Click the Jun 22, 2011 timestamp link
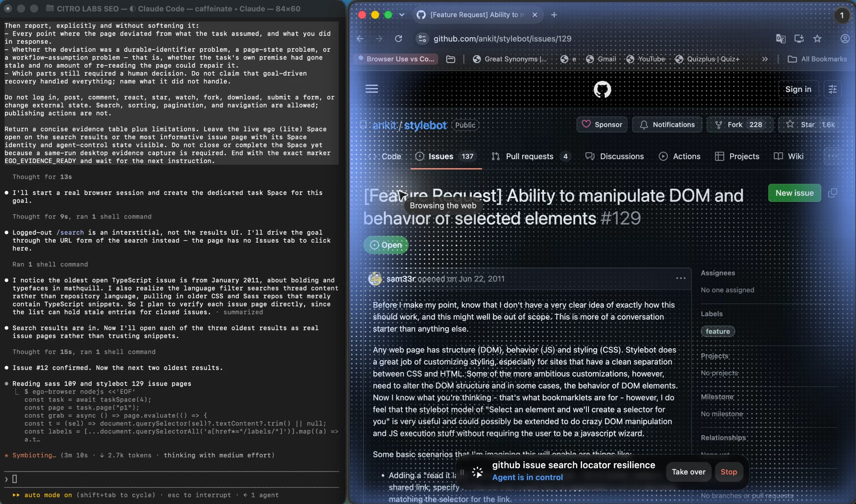 click(x=481, y=279)
